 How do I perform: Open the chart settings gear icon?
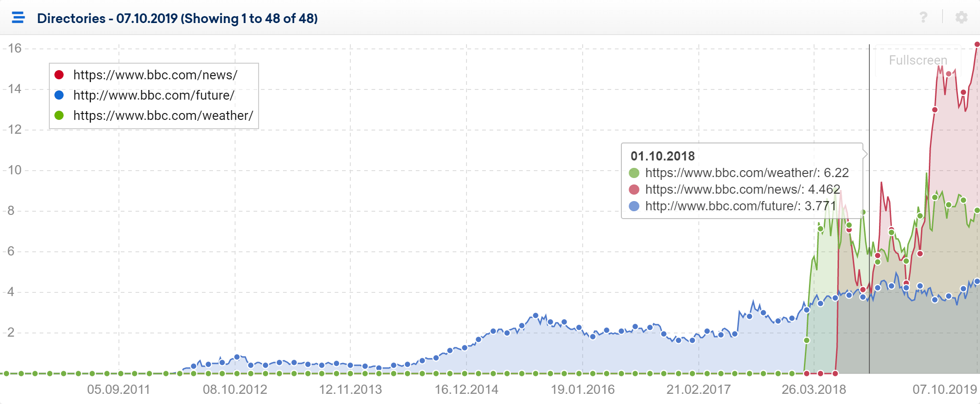(962, 18)
